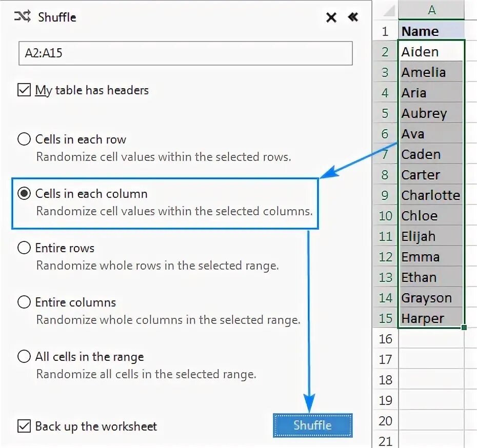The image size is (477, 448).
Task: Select the Cells in each column option
Action: (24, 194)
